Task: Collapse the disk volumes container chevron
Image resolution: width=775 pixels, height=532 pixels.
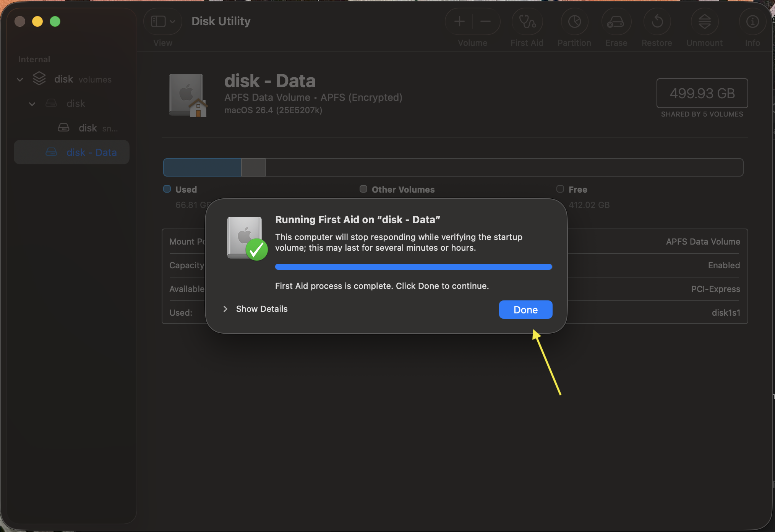Action: [x=20, y=79]
